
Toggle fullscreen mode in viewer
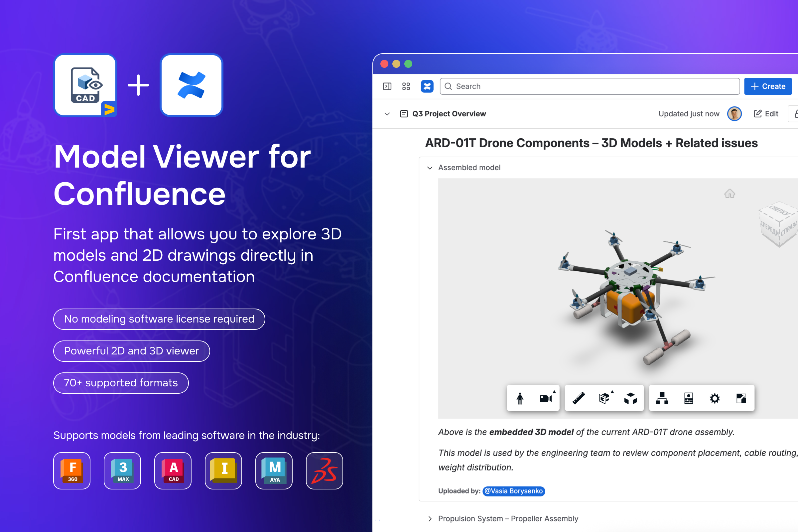coord(741,398)
